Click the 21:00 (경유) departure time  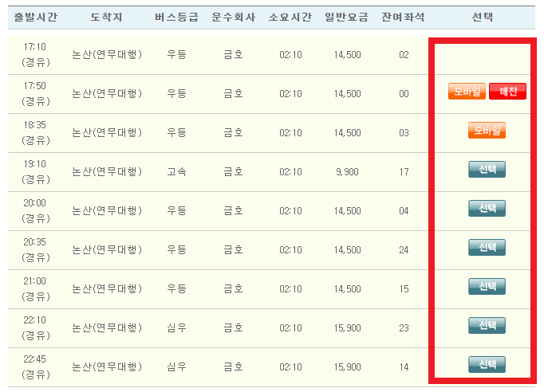pos(35,289)
